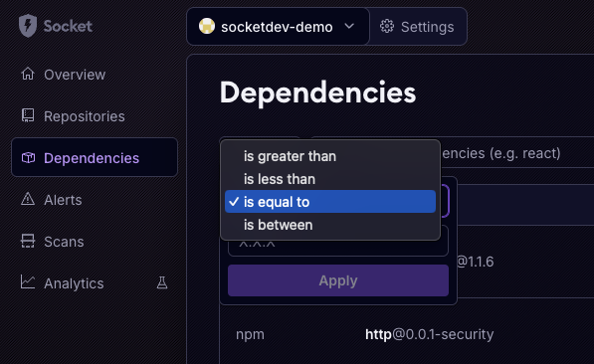Click the Dependencies box icon
The image size is (594, 364).
tap(29, 157)
